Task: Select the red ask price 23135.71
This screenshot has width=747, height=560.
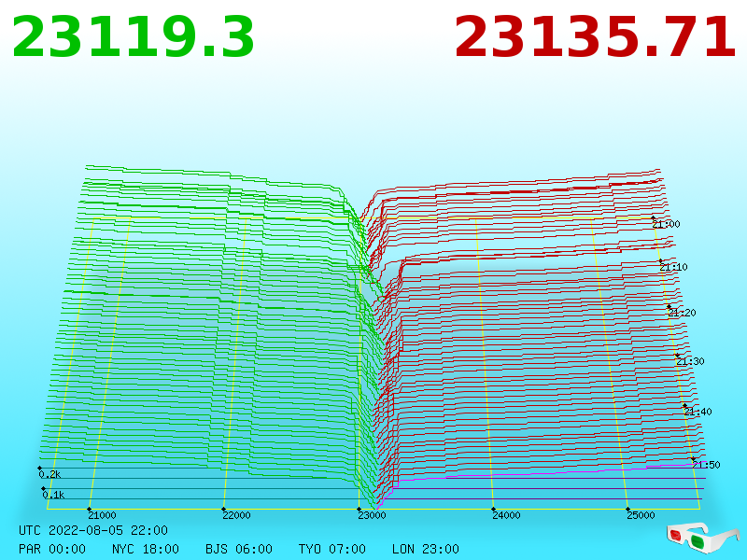Action: [x=596, y=37]
